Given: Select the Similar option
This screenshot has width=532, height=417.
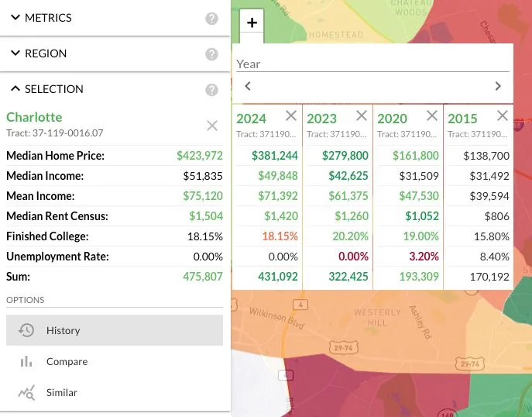Looking at the screenshot, I should click(115, 392).
